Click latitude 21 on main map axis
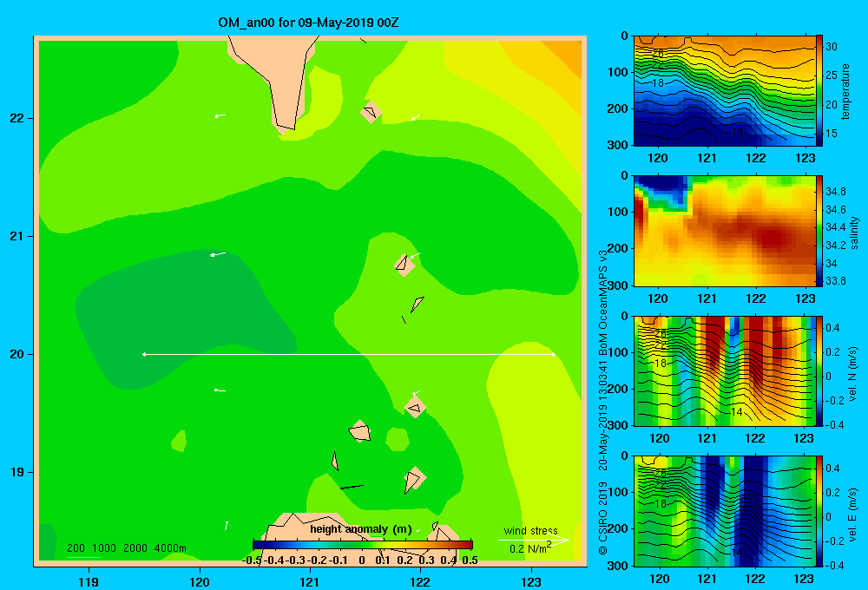Image resolution: width=868 pixels, height=590 pixels. (17, 236)
